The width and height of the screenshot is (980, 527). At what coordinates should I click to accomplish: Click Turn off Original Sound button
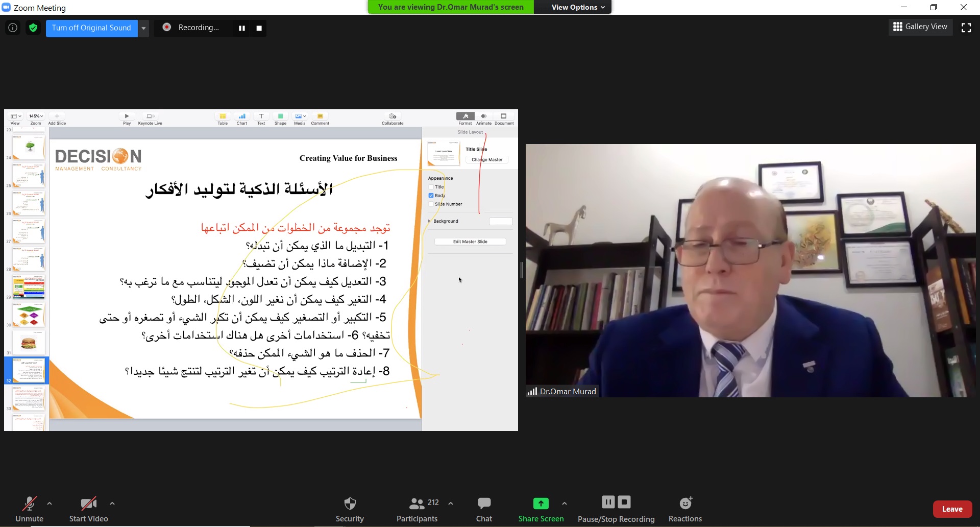[x=91, y=28]
